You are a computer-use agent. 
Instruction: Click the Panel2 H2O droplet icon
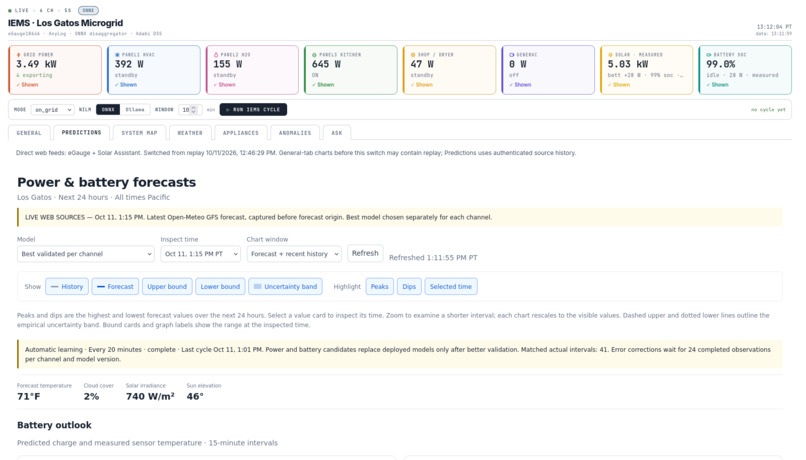[x=216, y=54]
